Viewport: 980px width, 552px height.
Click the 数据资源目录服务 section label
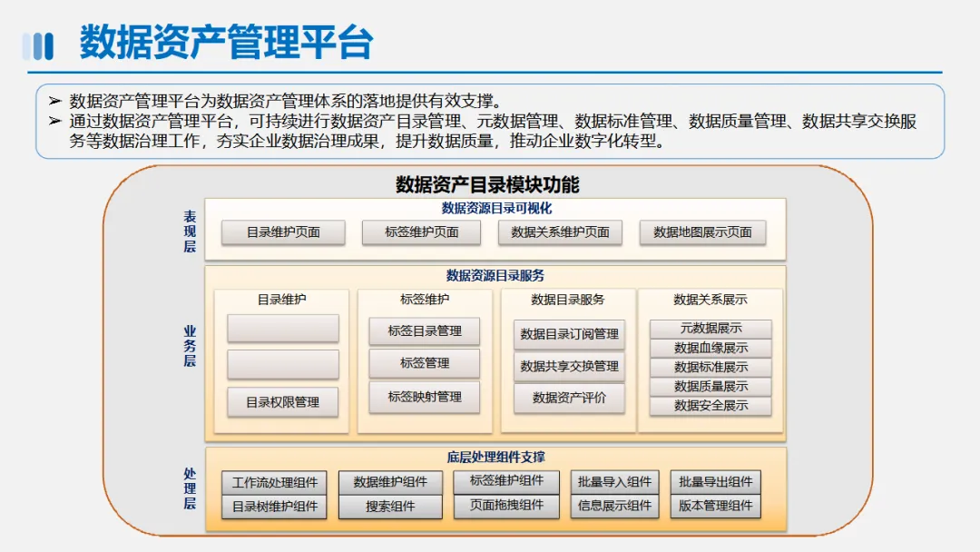click(x=495, y=276)
